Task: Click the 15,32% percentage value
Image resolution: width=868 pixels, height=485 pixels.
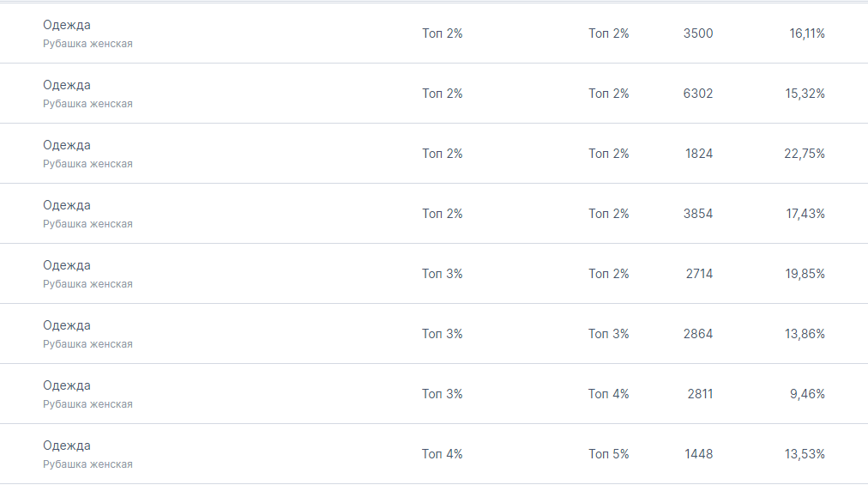Action: coord(805,94)
